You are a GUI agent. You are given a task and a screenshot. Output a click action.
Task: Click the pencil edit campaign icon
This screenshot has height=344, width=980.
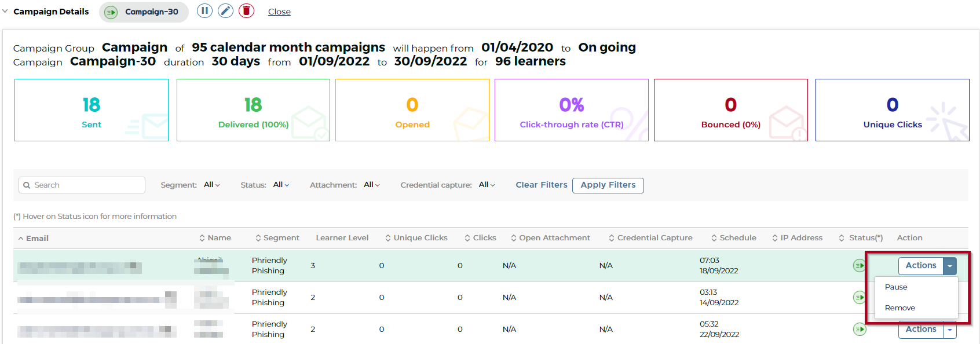pyautogui.click(x=225, y=11)
